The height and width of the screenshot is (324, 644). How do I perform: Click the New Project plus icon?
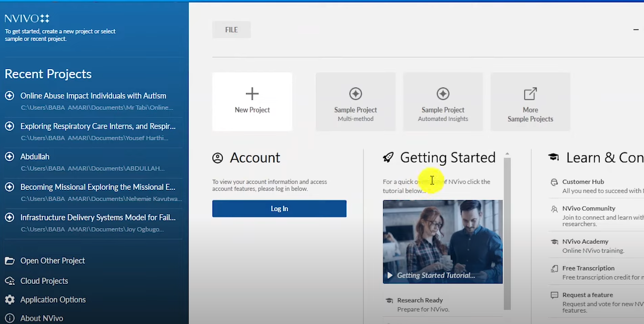coord(252,94)
